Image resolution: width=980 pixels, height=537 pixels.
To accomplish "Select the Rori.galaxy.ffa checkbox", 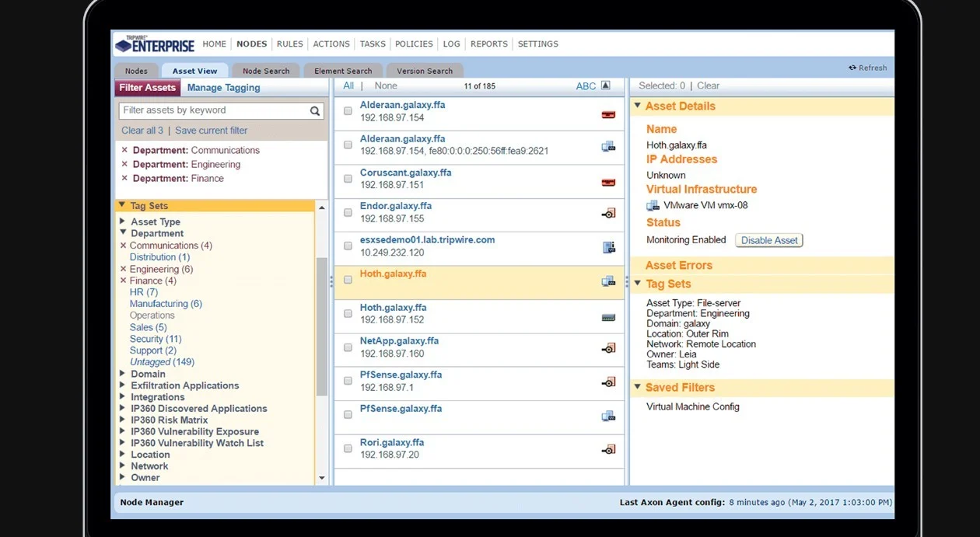I will click(x=348, y=449).
